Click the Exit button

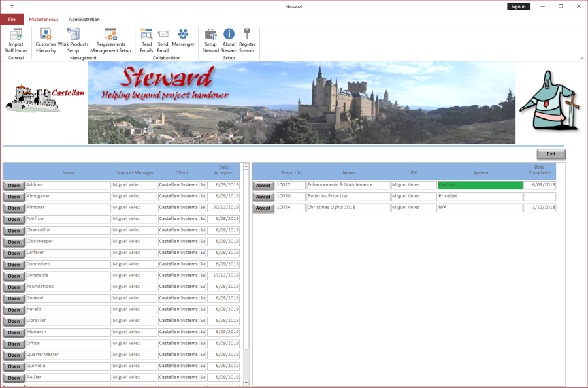coord(551,154)
